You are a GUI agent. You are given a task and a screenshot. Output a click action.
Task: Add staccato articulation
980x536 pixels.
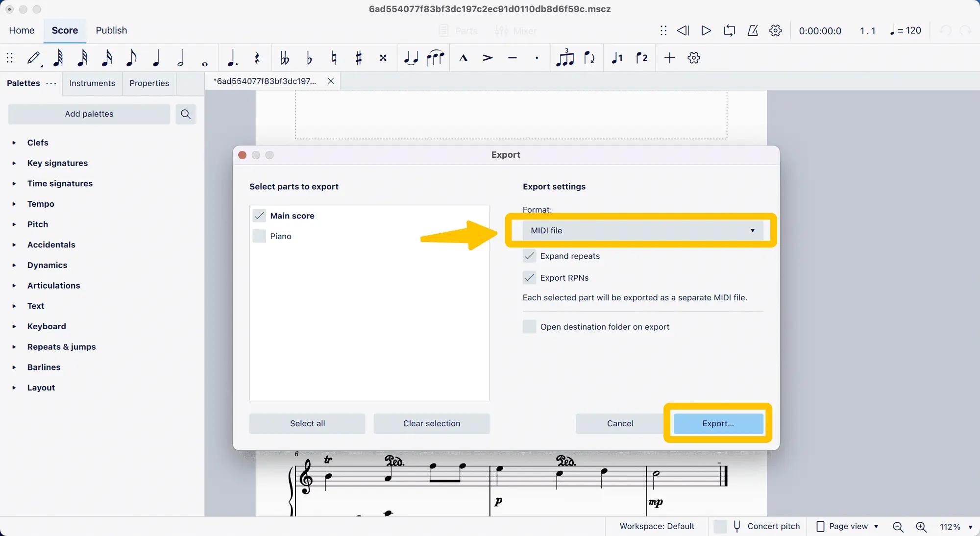537,58
